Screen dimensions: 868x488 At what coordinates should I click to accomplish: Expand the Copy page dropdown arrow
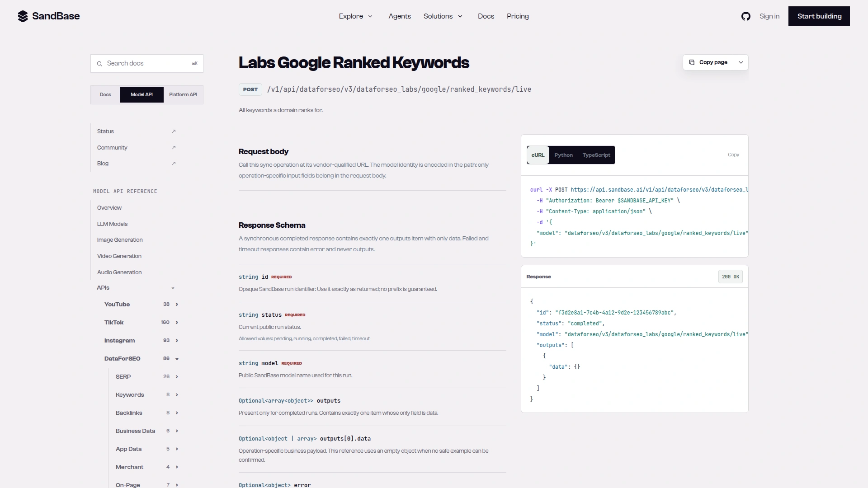[x=741, y=62]
